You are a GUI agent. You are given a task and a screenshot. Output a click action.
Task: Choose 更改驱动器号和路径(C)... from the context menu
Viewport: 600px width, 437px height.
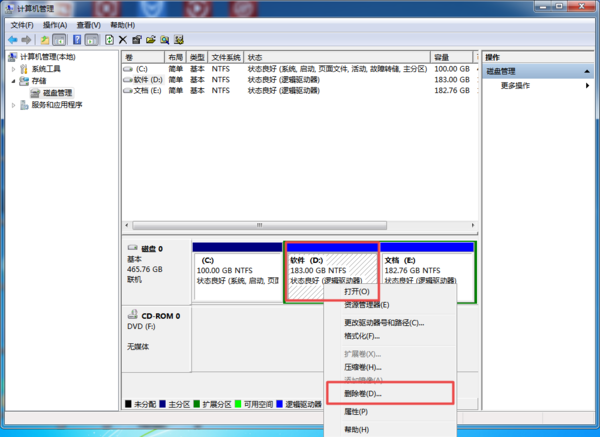(x=390, y=323)
